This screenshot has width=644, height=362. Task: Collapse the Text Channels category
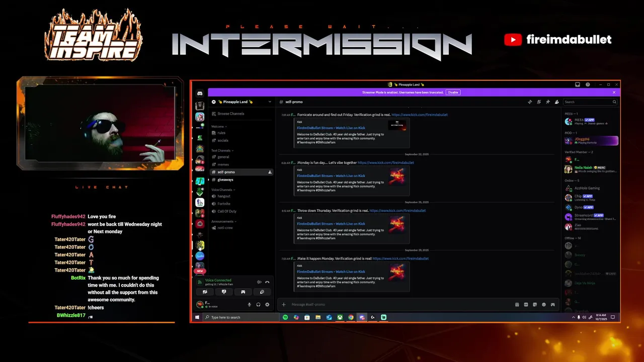pos(222,150)
